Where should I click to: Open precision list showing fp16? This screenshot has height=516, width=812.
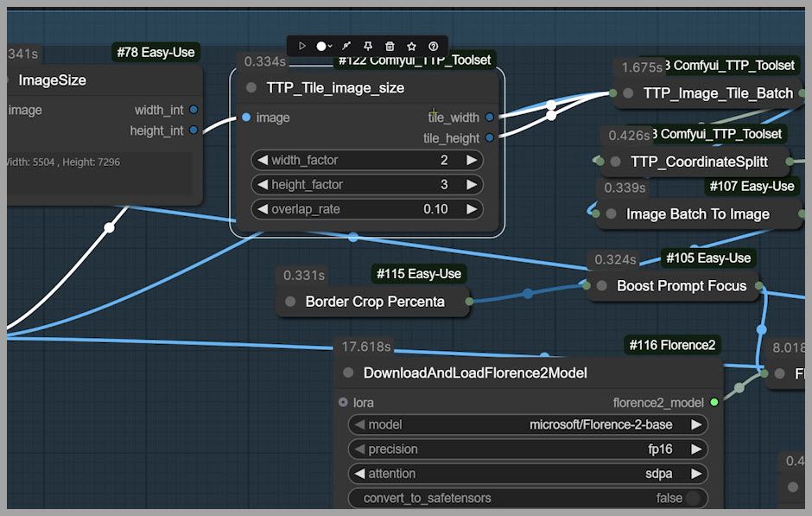pos(528,449)
